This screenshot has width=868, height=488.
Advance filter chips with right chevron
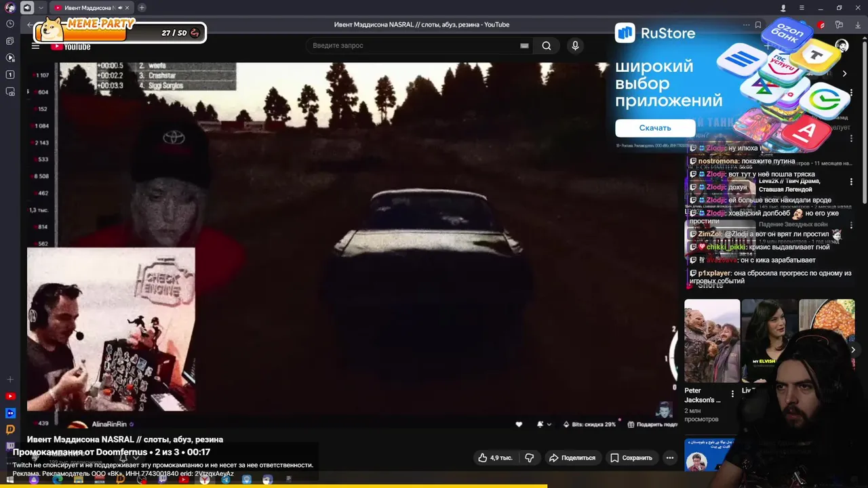(844, 73)
